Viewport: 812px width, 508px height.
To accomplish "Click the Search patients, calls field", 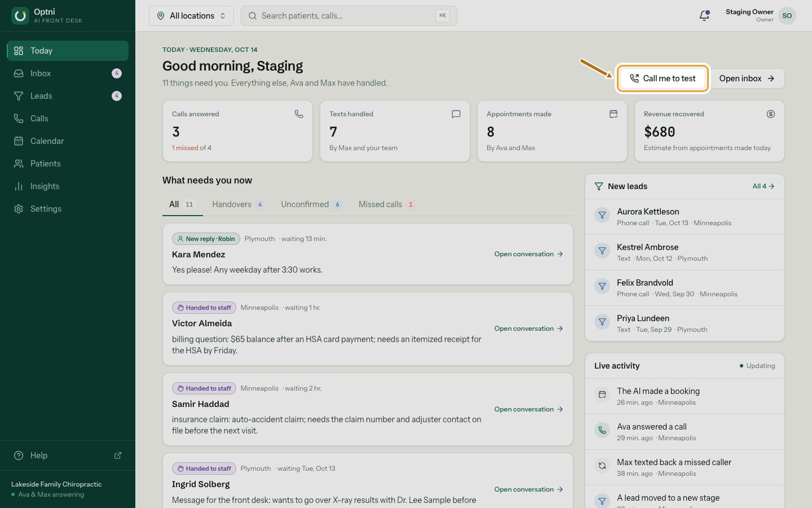I will [x=348, y=16].
